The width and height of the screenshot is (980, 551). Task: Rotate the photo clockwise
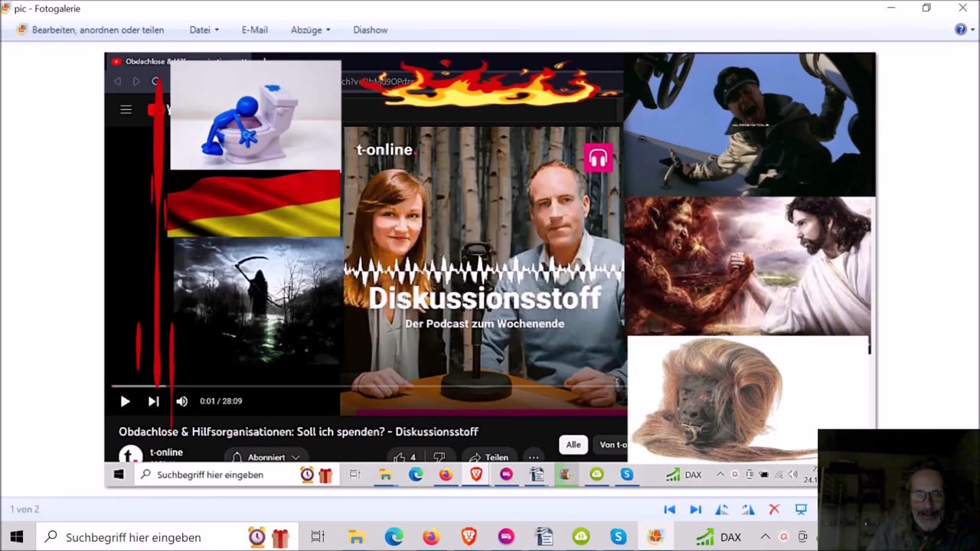748,510
